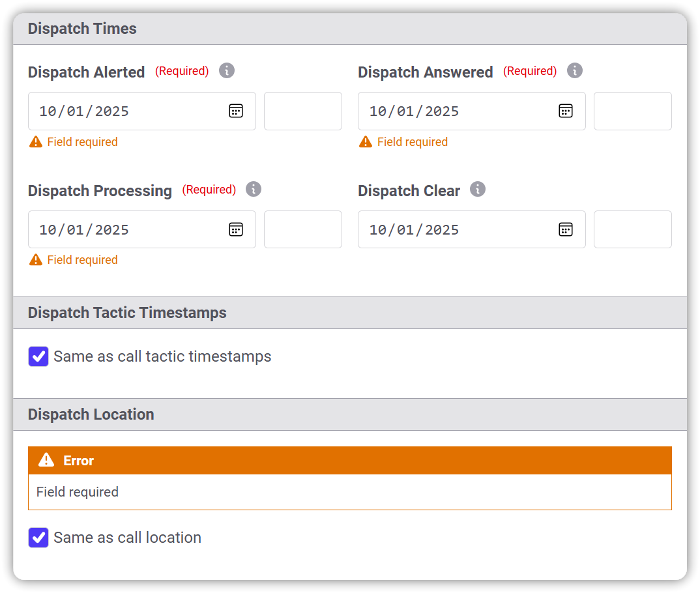Click the Dispatch Tactic Timestamps header

pos(127,313)
